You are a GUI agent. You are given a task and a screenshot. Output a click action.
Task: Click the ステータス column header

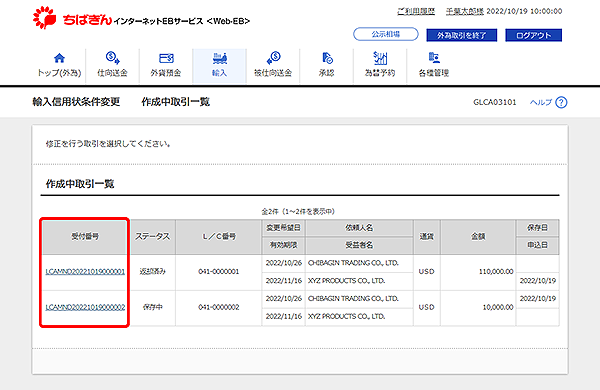(x=153, y=237)
